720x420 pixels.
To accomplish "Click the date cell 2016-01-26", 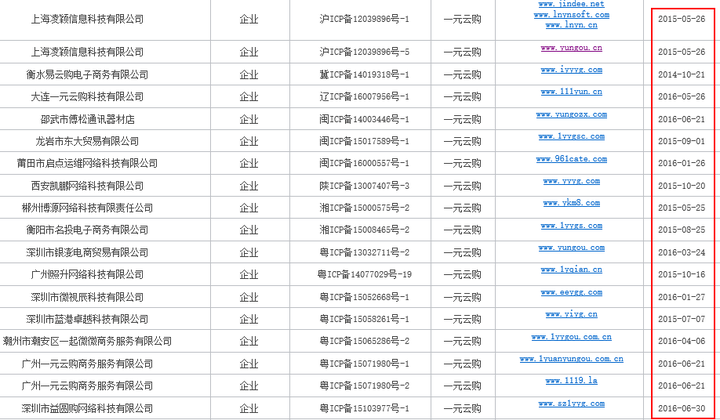I will point(681,163).
